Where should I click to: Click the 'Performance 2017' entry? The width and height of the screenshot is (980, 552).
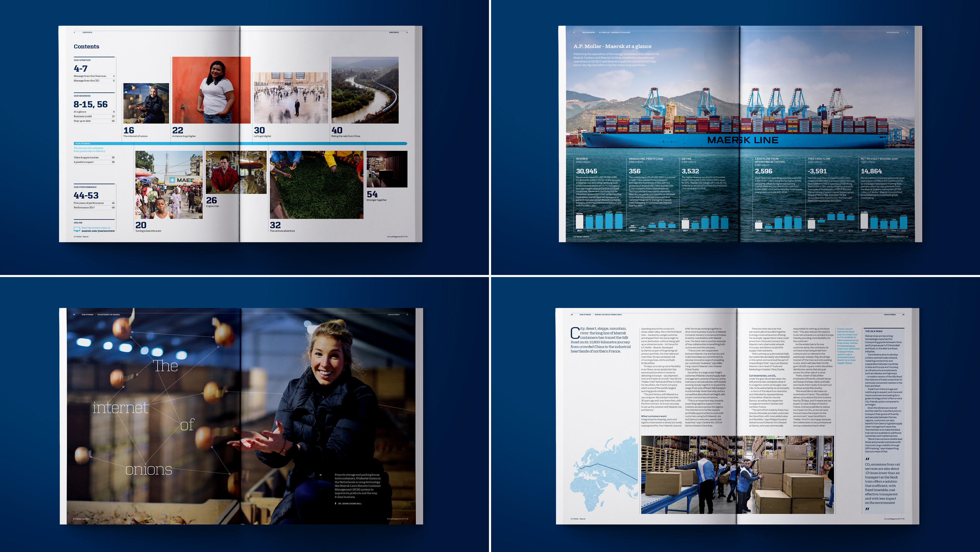click(x=94, y=207)
